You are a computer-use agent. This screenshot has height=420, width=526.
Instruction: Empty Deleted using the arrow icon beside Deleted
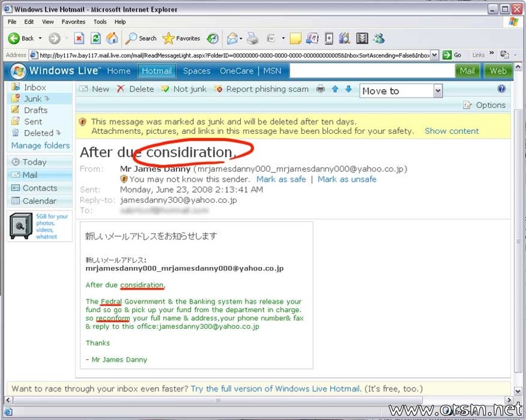click(58, 133)
